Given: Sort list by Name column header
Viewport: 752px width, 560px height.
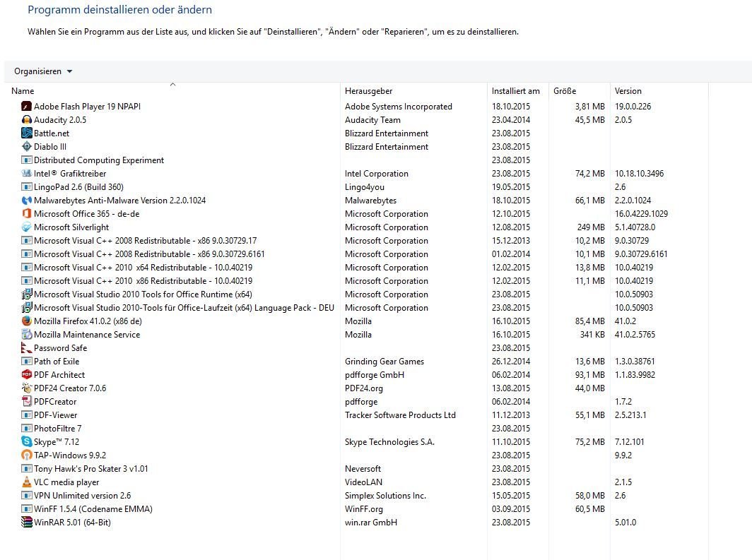Looking at the screenshot, I should [x=23, y=91].
